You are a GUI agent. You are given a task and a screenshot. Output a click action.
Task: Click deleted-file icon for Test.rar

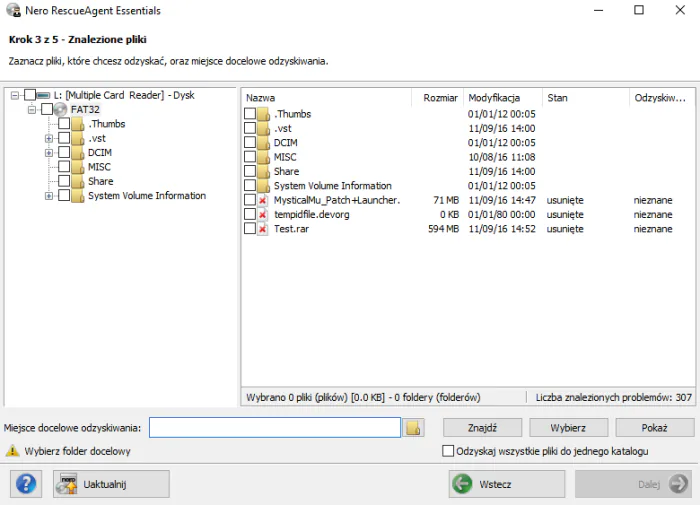pos(263,229)
